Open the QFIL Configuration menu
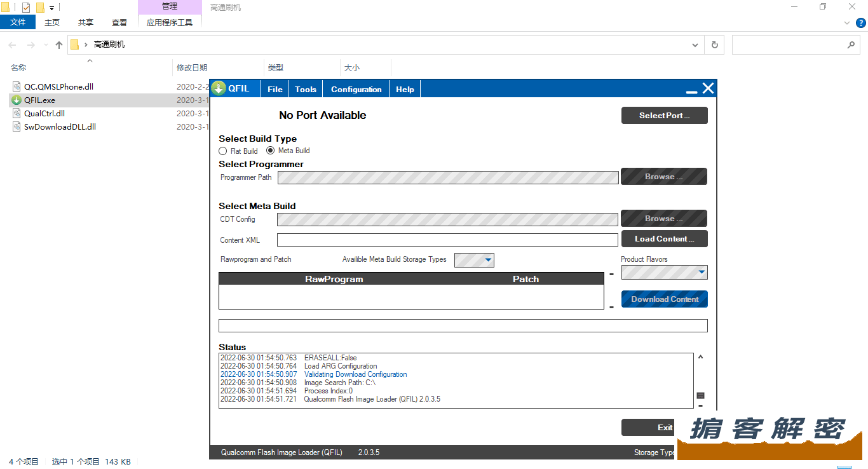This screenshot has width=868, height=469. [356, 89]
